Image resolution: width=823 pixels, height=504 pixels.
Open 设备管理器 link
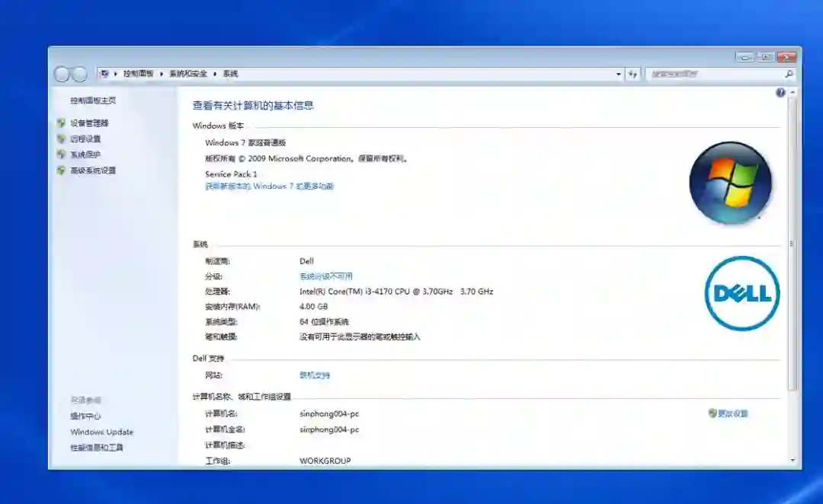89,123
